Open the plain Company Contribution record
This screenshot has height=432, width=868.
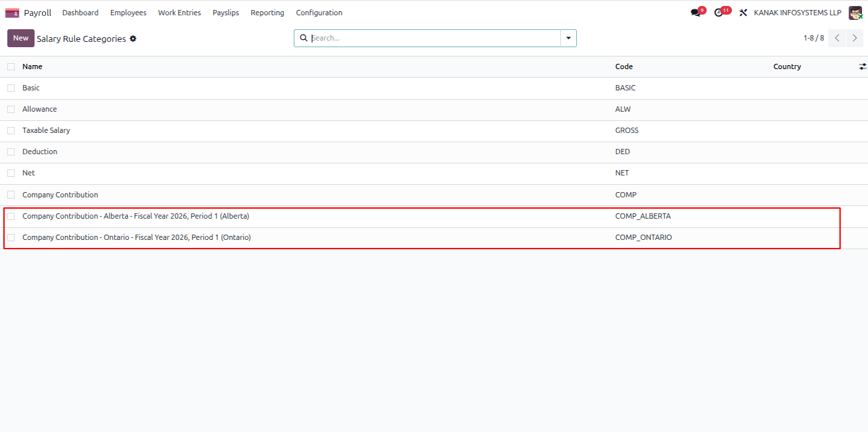click(x=60, y=195)
